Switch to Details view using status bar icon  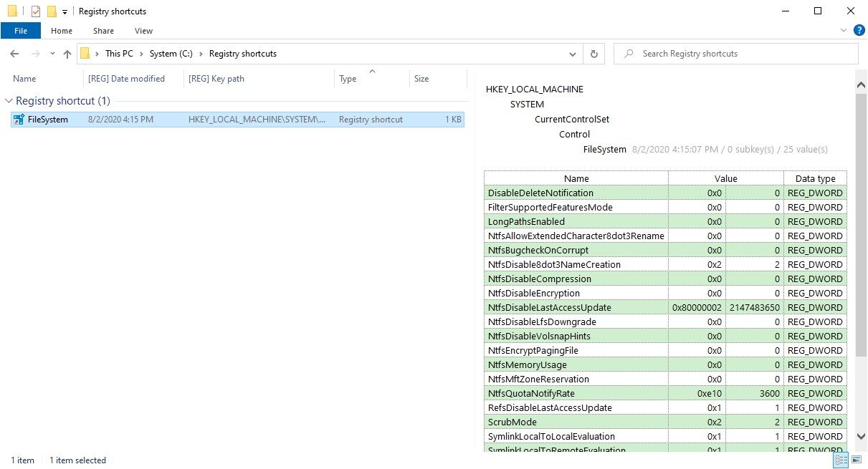pos(841,460)
